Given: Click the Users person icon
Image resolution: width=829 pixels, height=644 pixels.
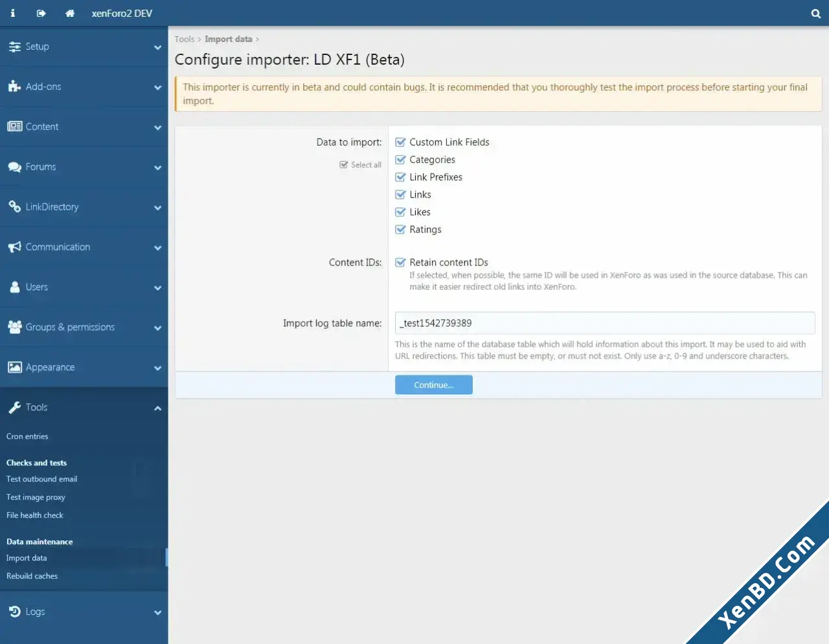Looking at the screenshot, I should [14, 287].
